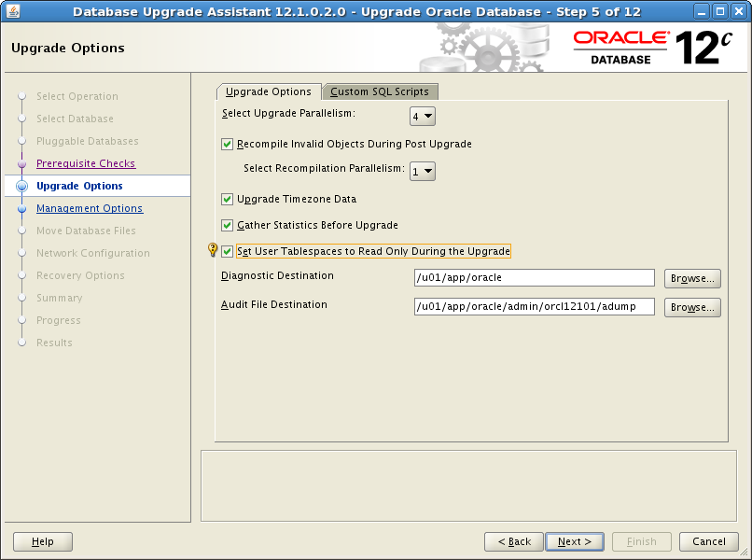
Task: Uncheck Upgrade Timezone Data
Action: click(x=228, y=199)
